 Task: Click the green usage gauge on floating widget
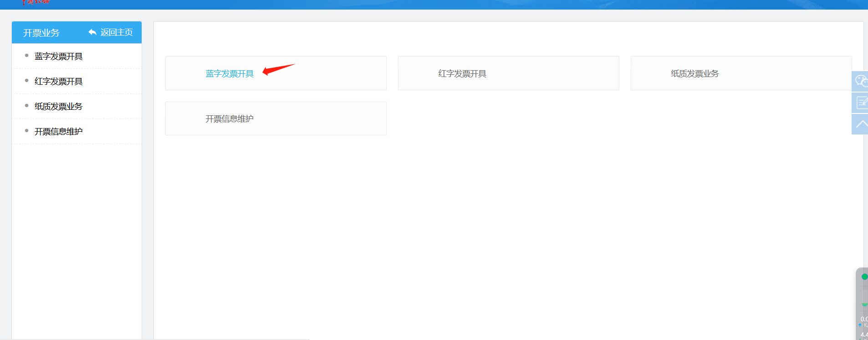[x=864, y=304]
